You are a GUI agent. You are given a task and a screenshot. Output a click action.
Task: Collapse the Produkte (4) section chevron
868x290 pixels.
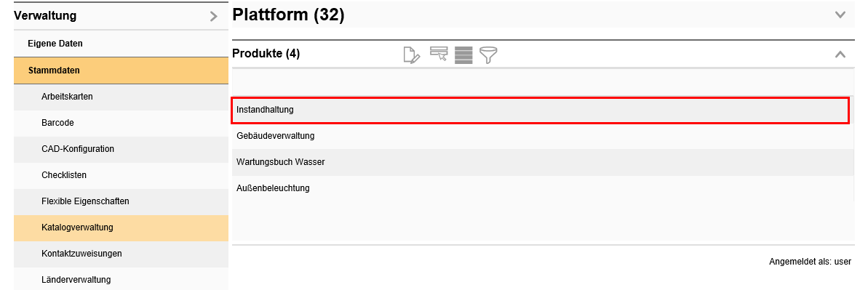840,55
